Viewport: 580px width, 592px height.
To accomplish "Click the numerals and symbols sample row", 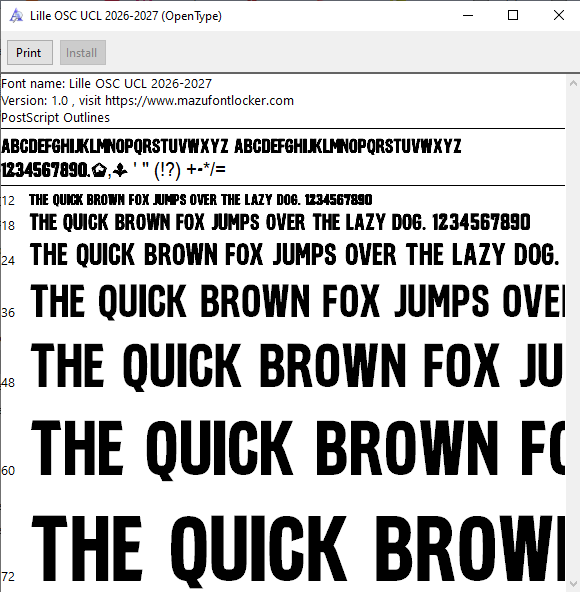I will [x=113, y=170].
